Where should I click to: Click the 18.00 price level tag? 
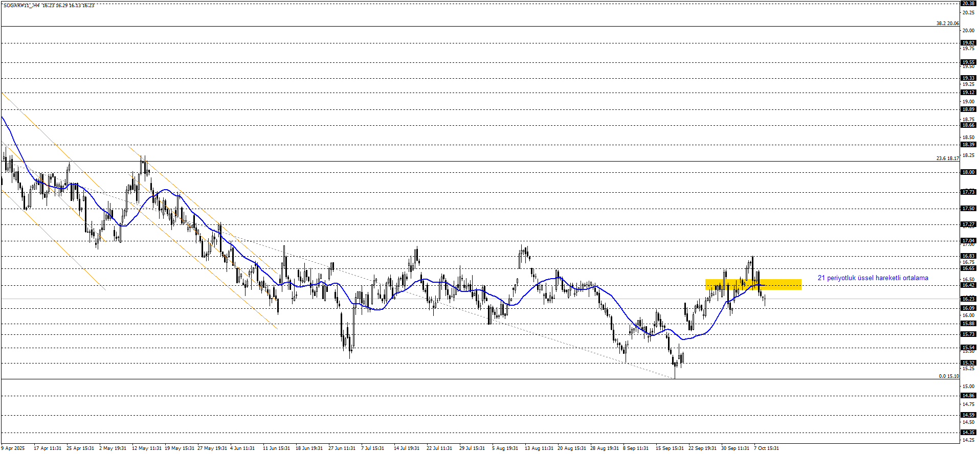(x=968, y=172)
